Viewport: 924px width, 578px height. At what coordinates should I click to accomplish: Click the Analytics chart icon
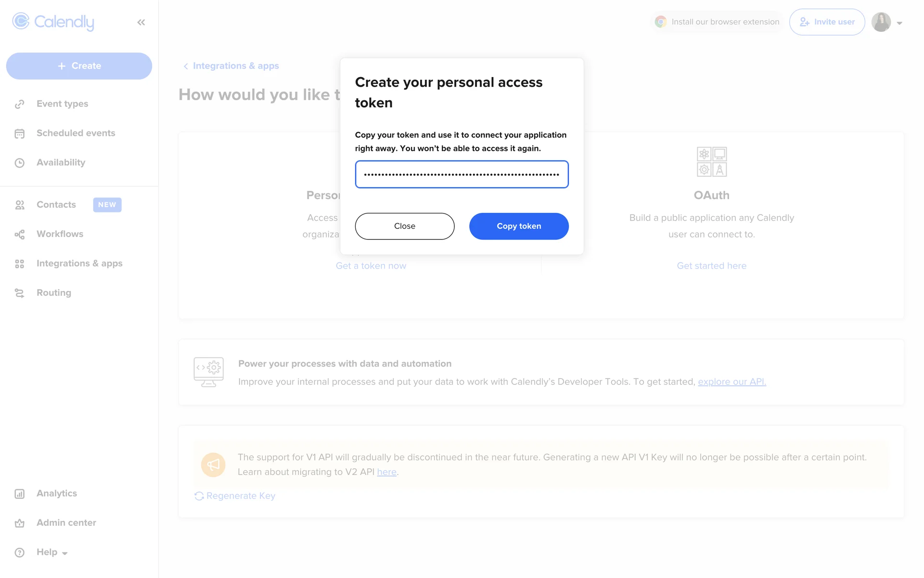click(x=20, y=494)
